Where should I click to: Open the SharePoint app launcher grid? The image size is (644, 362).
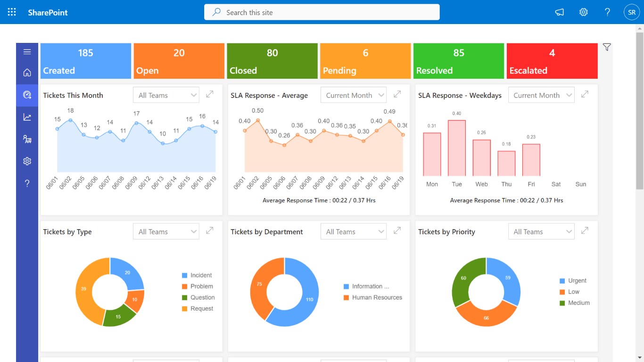(12, 12)
